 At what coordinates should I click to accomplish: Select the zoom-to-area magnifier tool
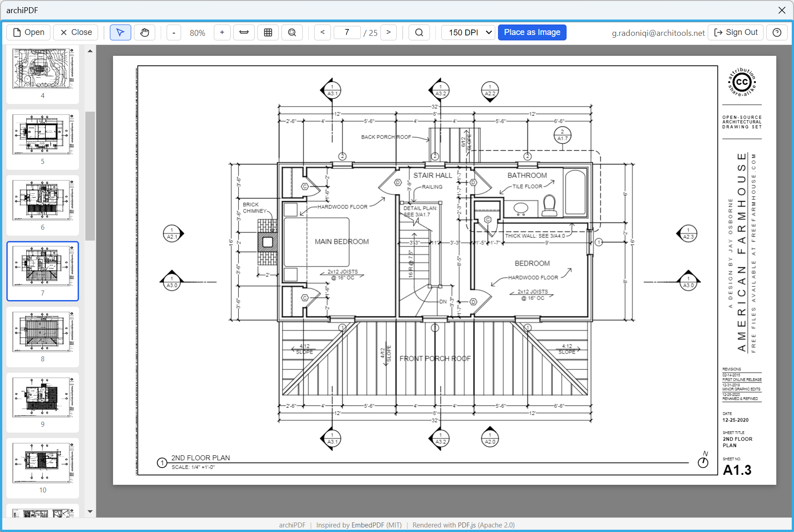pos(292,32)
